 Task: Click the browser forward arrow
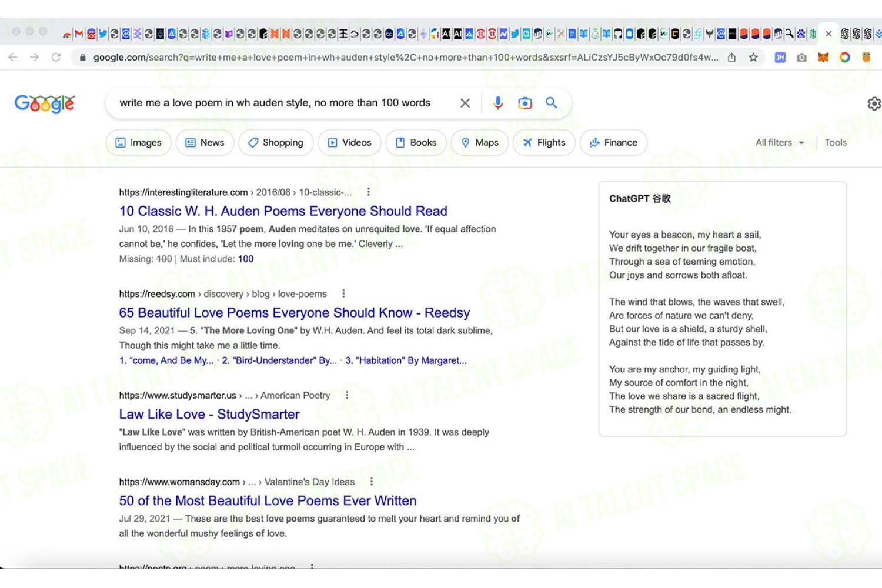point(34,57)
